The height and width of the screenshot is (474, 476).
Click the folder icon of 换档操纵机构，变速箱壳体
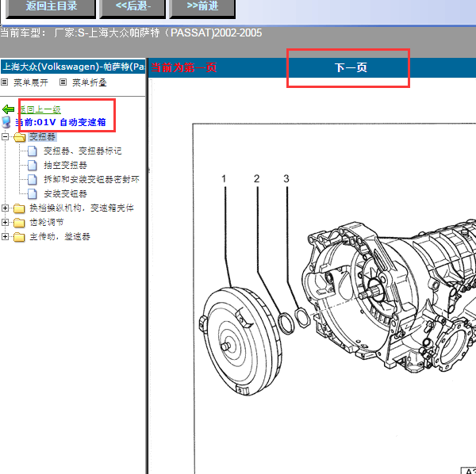(19, 208)
